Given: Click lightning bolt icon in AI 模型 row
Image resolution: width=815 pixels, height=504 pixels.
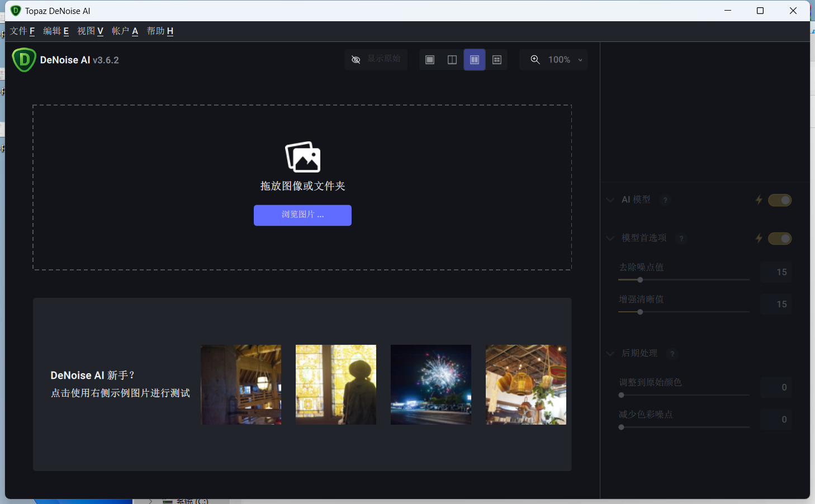Looking at the screenshot, I should pyautogui.click(x=759, y=200).
